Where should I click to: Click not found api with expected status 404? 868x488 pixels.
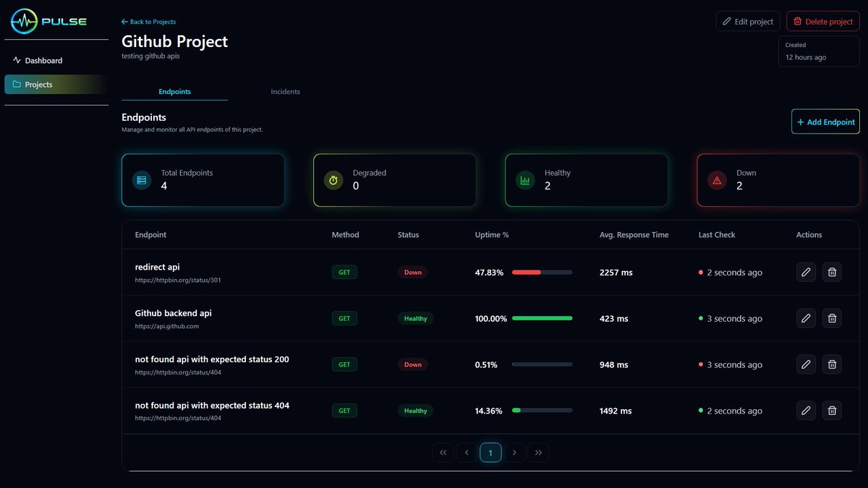coord(213,406)
